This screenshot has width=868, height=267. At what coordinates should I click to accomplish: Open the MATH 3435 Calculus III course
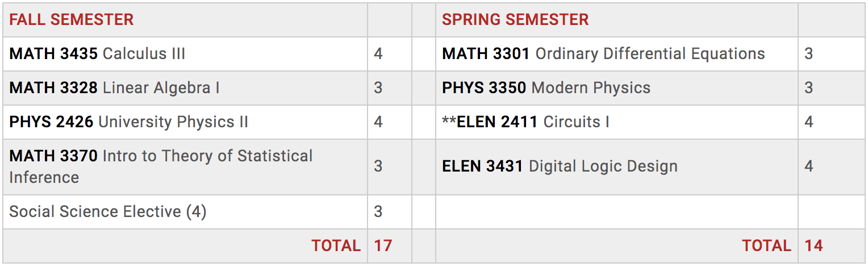(x=97, y=54)
